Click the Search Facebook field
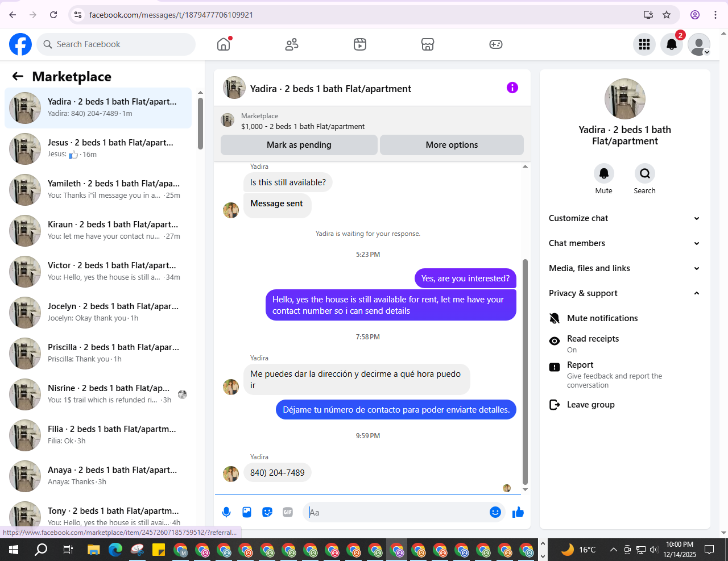 click(x=116, y=44)
